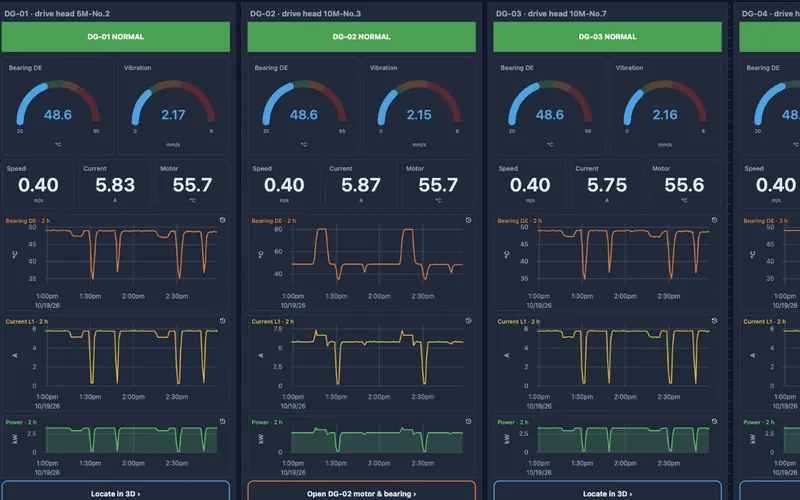Click the DG-04 Bearing DE - 2 h chart title

[x=766, y=221]
